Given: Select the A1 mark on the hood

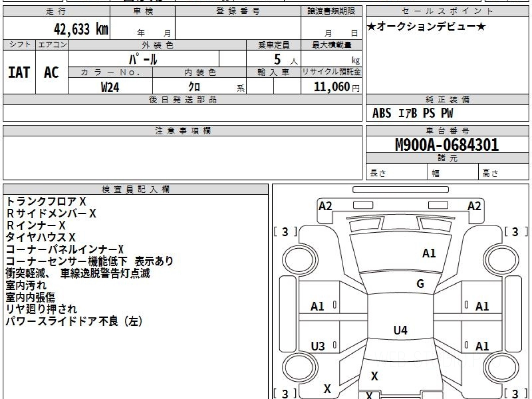Looking at the screenshot, I should (x=429, y=253).
